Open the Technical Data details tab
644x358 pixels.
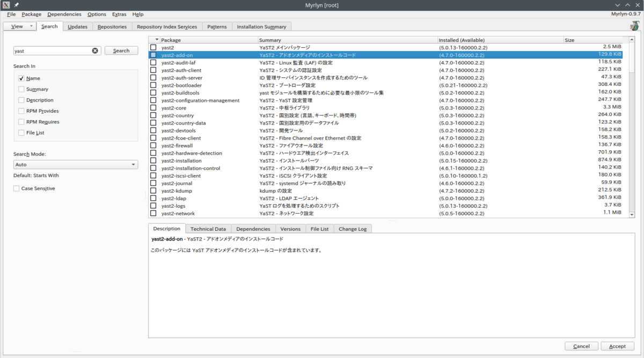(208, 229)
